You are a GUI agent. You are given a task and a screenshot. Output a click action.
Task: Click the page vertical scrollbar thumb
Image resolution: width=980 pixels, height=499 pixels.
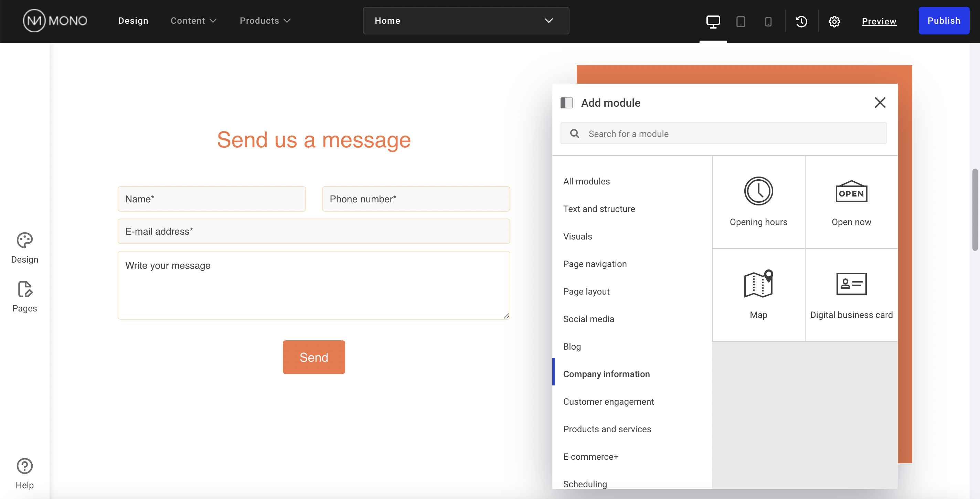tap(975, 210)
